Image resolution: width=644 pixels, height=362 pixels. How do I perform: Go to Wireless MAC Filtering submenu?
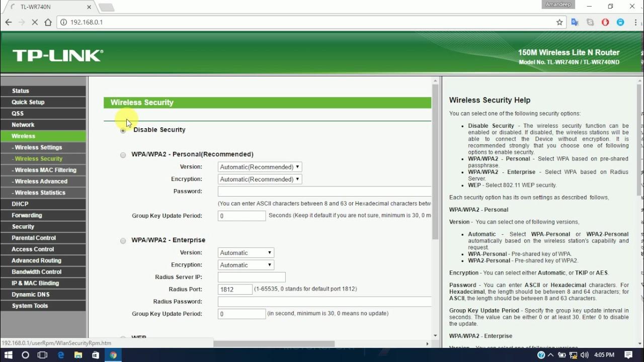click(x=43, y=170)
